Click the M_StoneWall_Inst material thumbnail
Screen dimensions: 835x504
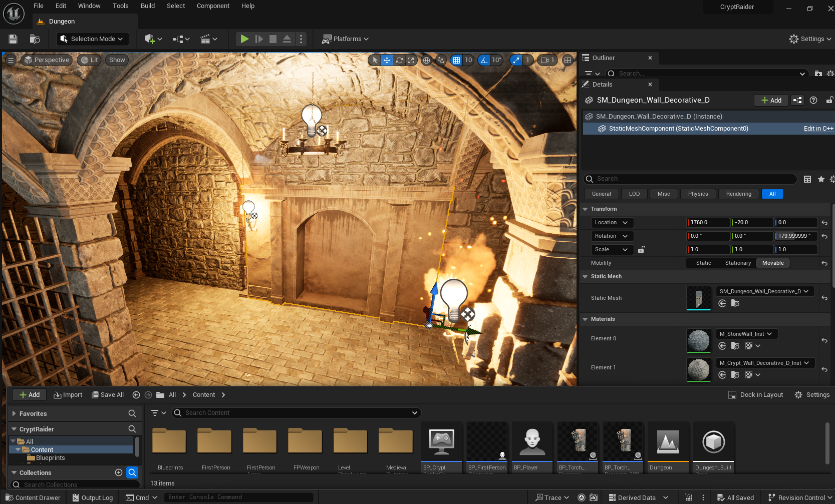698,341
